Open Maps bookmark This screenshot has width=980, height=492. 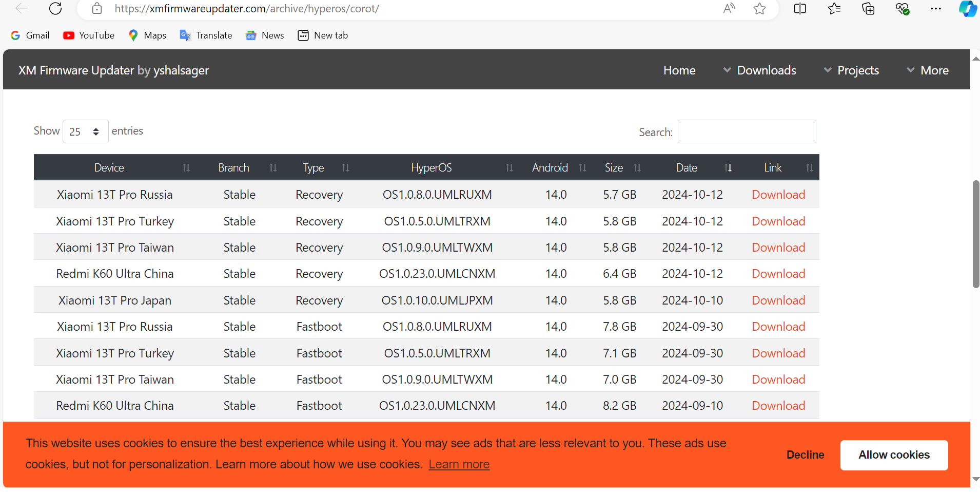click(148, 35)
